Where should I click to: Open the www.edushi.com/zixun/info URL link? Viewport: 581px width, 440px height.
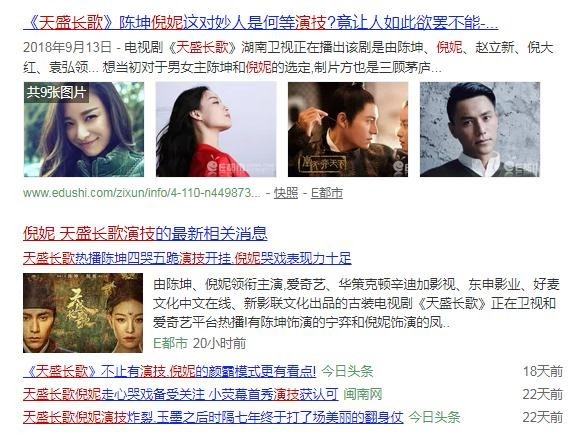(x=142, y=193)
